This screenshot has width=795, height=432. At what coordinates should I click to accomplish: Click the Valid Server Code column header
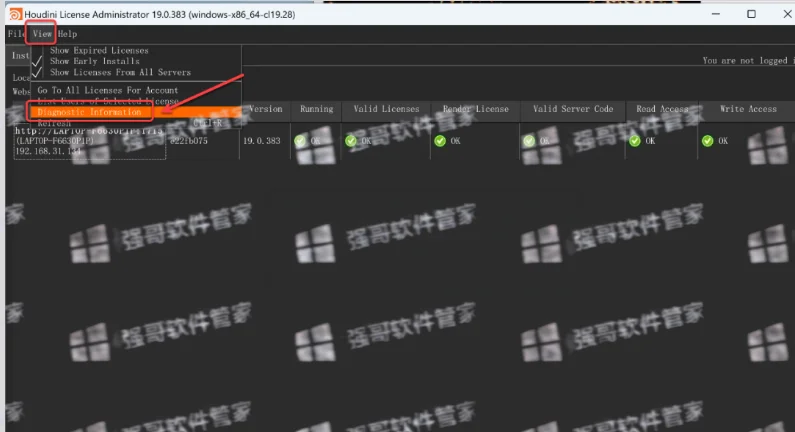(x=573, y=109)
